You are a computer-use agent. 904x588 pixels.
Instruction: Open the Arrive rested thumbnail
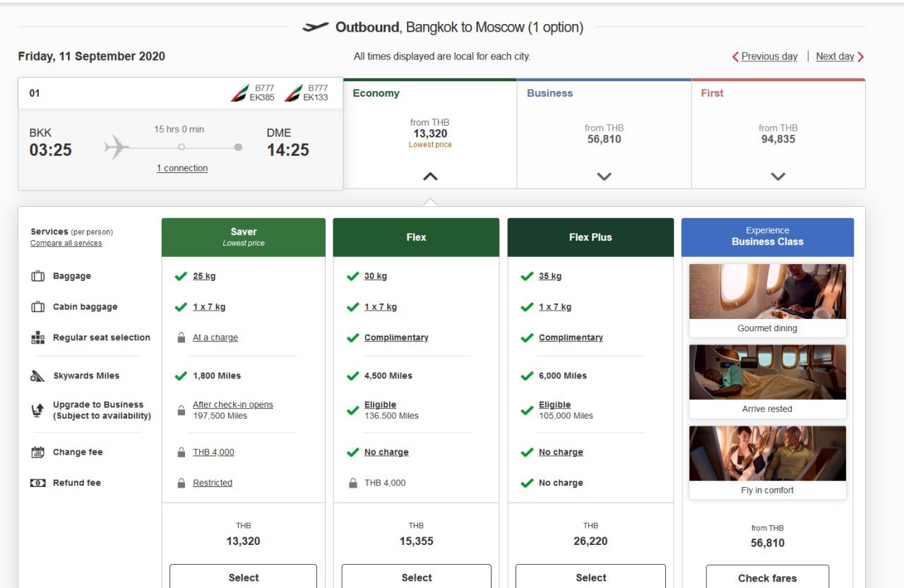(x=768, y=381)
